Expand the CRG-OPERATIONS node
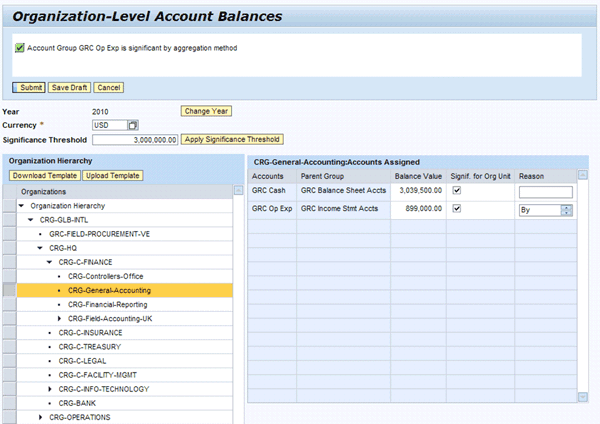This screenshot has width=600, height=424. tap(40, 417)
